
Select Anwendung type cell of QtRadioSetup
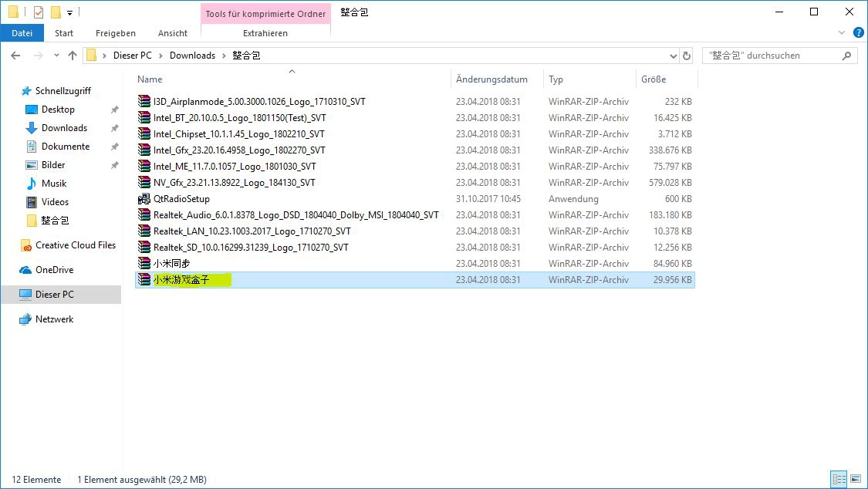point(573,198)
